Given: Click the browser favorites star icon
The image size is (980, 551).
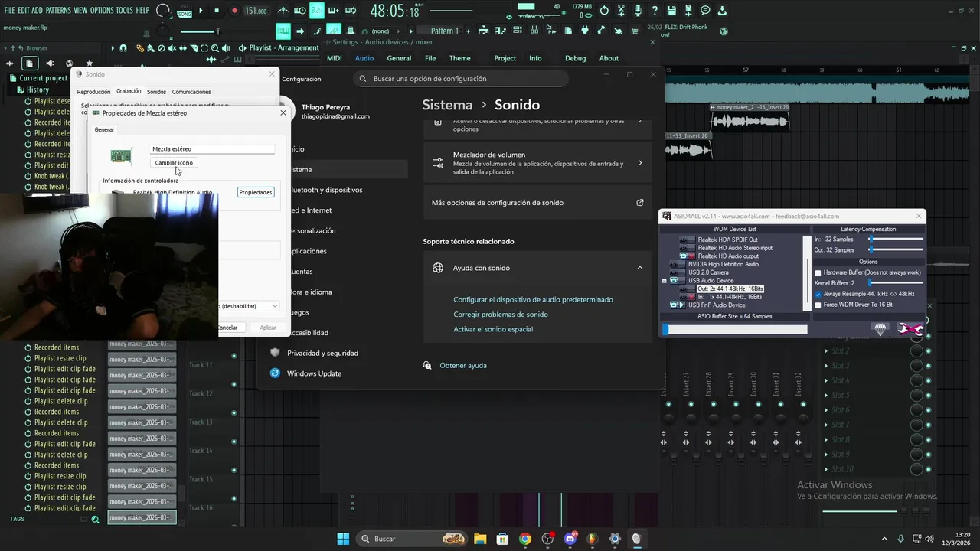Looking at the screenshot, I should (x=90, y=64).
